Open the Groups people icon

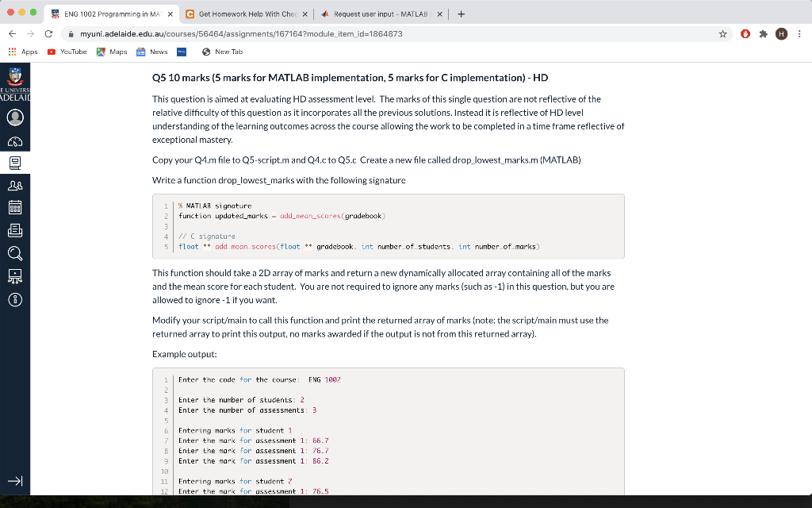coord(15,186)
